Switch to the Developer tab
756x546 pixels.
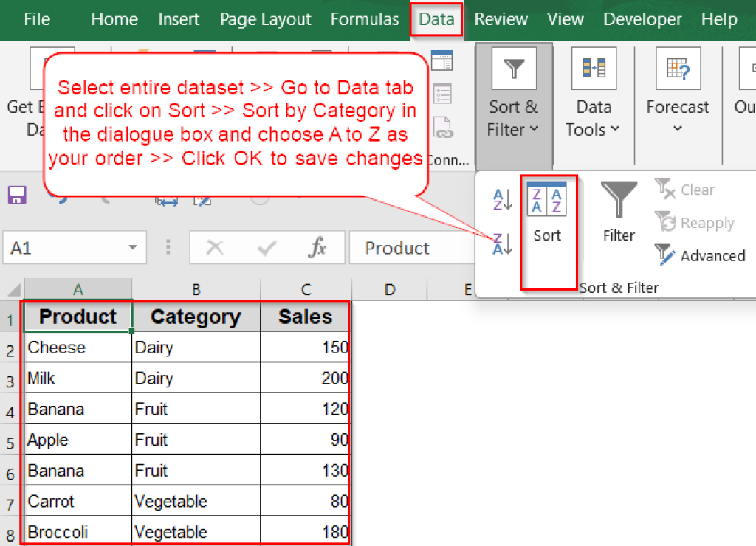tap(642, 19)
